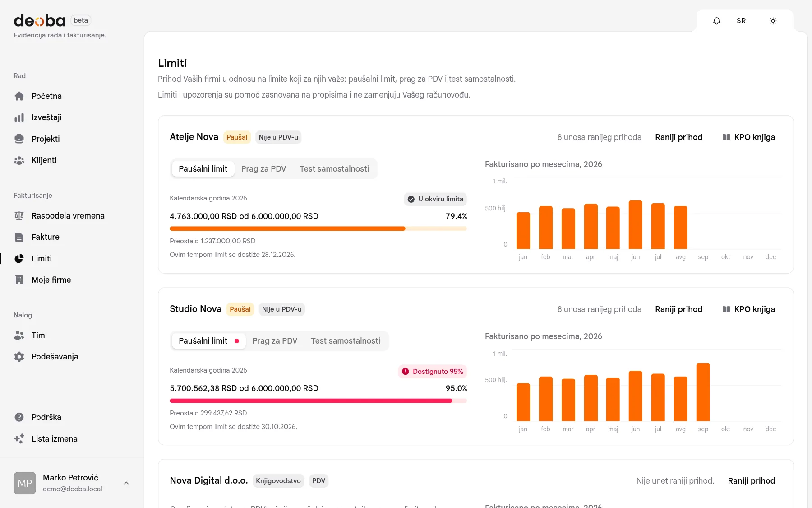This screenshot has width=812, height=508.
Task: Click the Projekti briefcase icon
Action: [x=19, y=139]
